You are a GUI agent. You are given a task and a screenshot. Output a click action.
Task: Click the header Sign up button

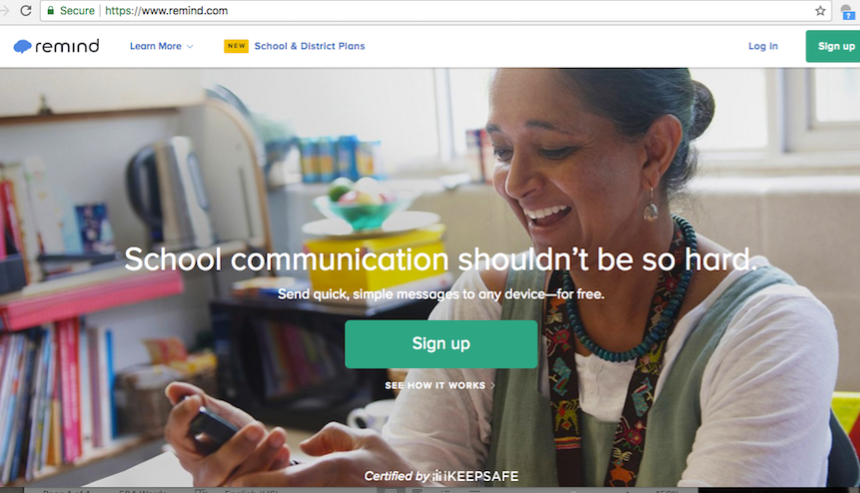point(833,46)
